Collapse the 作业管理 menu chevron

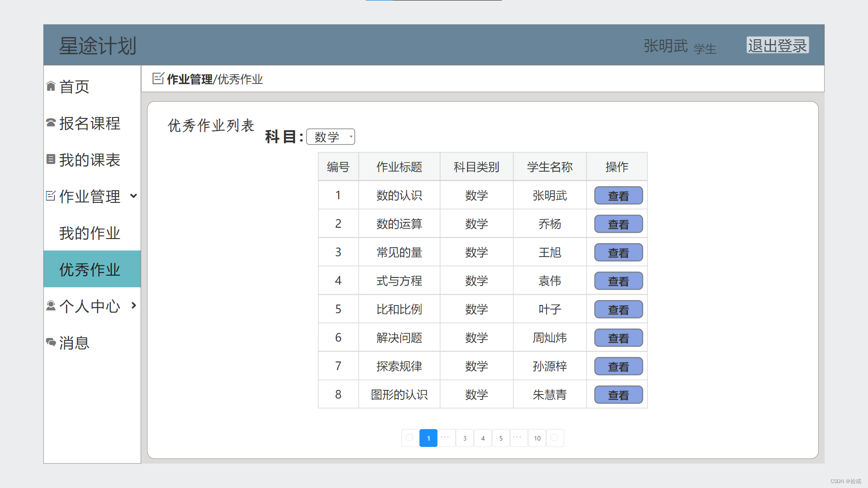click(133, 196)
